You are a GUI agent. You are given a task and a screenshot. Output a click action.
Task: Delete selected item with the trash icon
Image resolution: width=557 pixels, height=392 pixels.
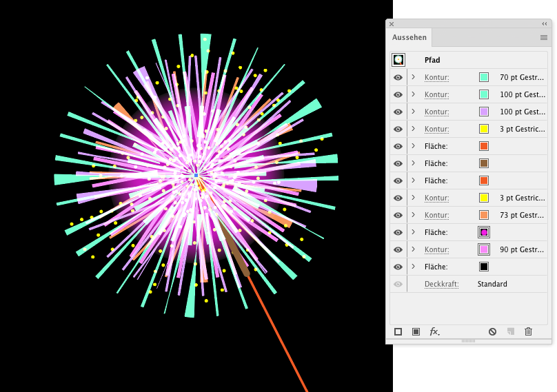click(529, 331)
